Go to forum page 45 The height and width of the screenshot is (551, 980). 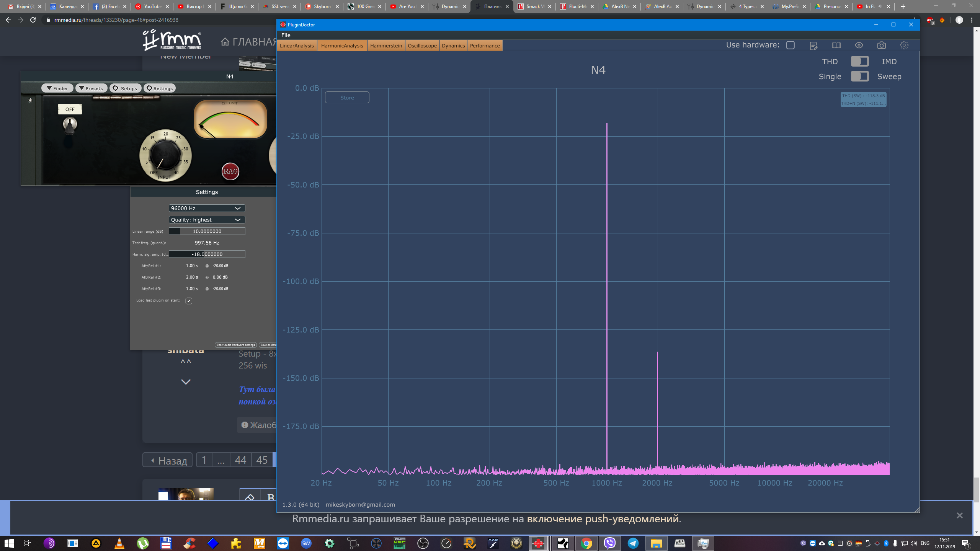[262, 460]
